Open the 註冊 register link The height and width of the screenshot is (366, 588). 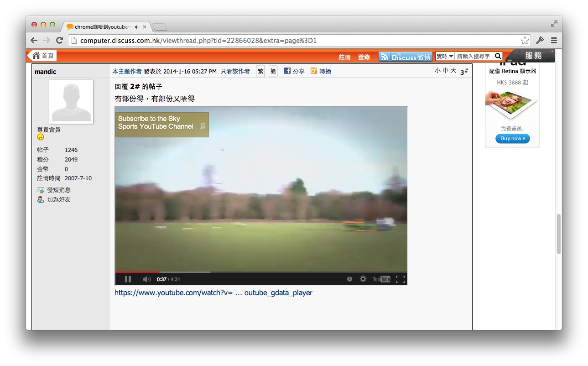[345, 57]
